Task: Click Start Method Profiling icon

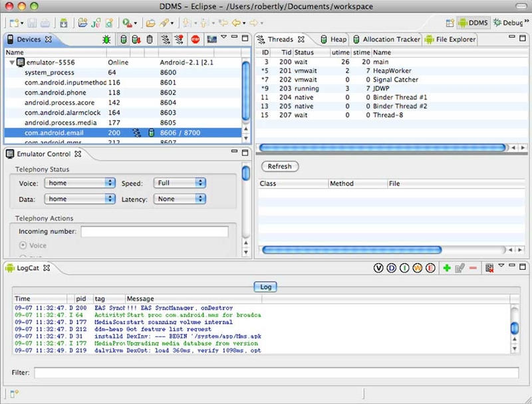Action: 179,40
